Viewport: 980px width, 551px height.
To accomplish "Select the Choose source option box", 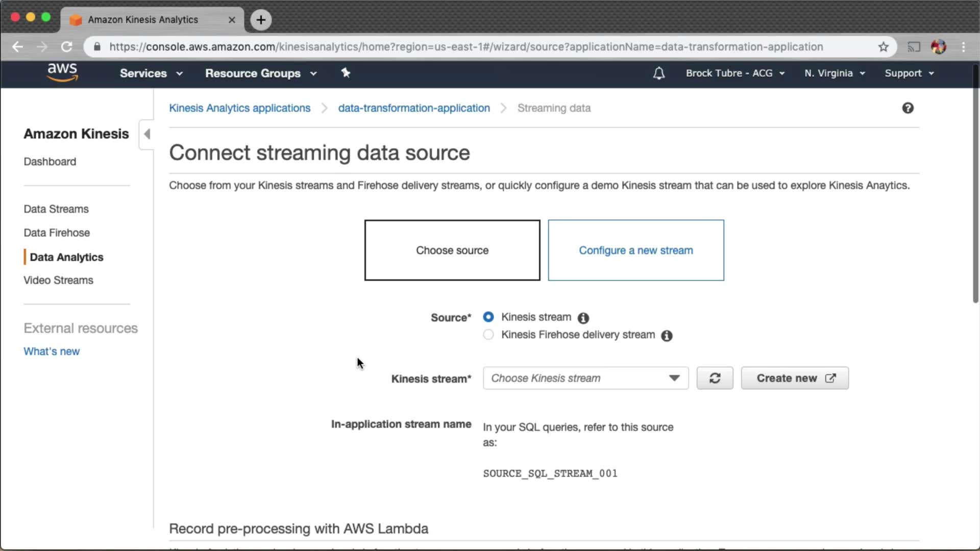I will click(452, 250).
